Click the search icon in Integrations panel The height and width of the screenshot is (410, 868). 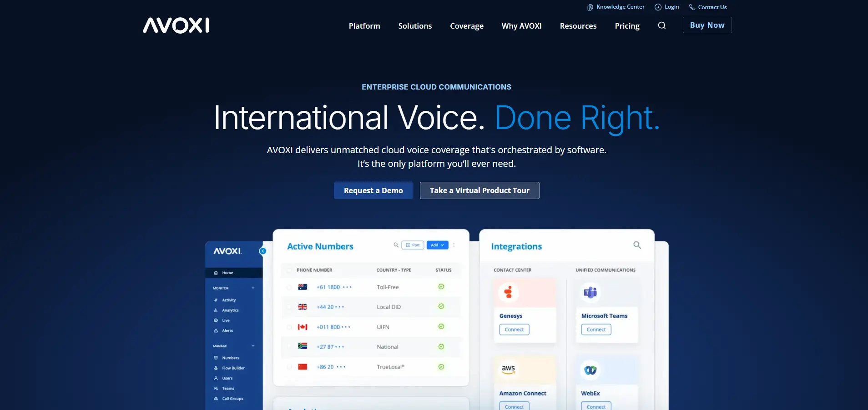click(x=637, y=245)
